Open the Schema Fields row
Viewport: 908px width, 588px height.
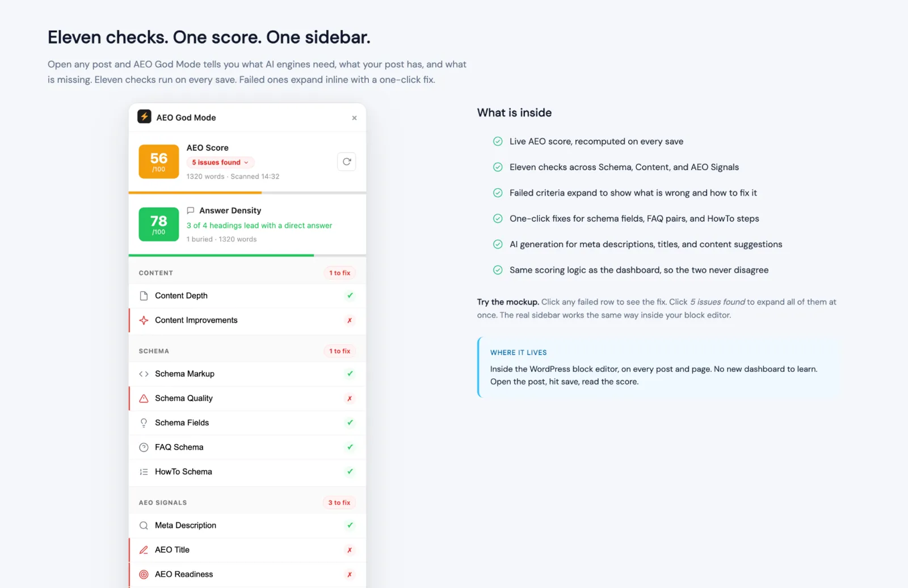pyautogui.click(x=247, y=422)
